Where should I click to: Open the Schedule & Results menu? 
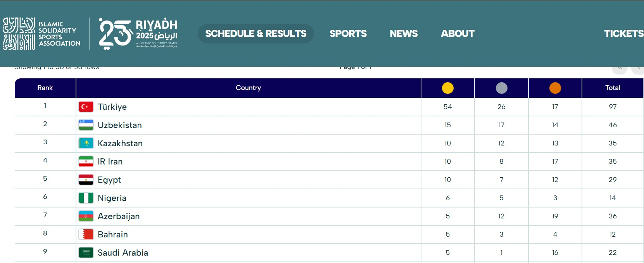point(256,34)
